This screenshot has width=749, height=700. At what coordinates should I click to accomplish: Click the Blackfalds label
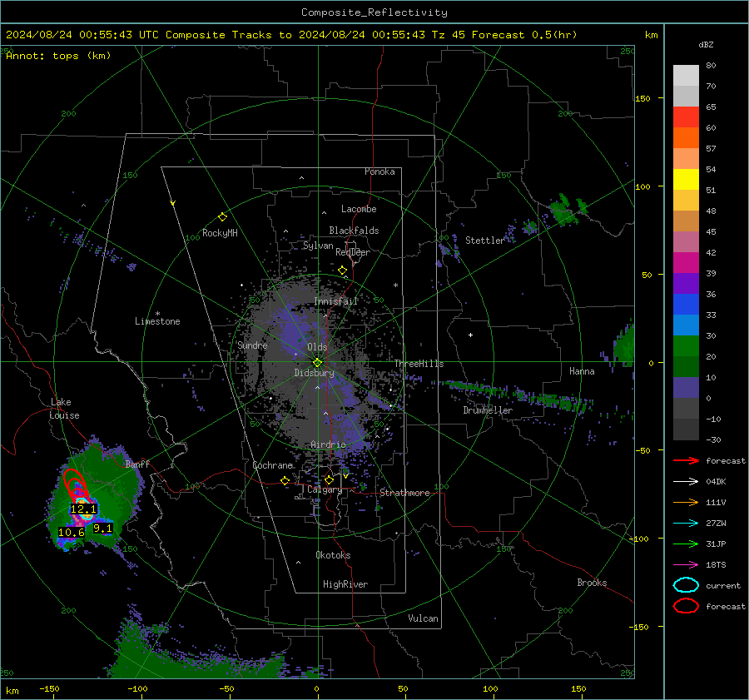(x=354, y=231)
